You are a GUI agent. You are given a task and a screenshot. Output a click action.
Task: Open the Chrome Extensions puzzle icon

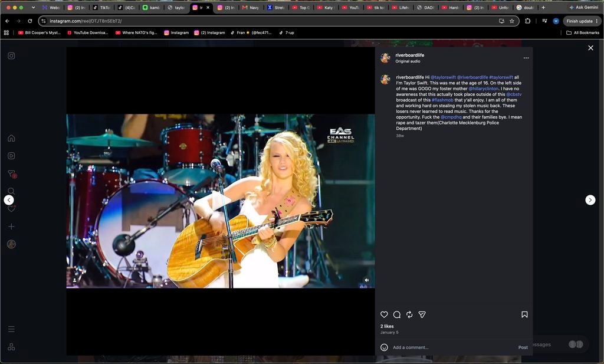(528, 21)
